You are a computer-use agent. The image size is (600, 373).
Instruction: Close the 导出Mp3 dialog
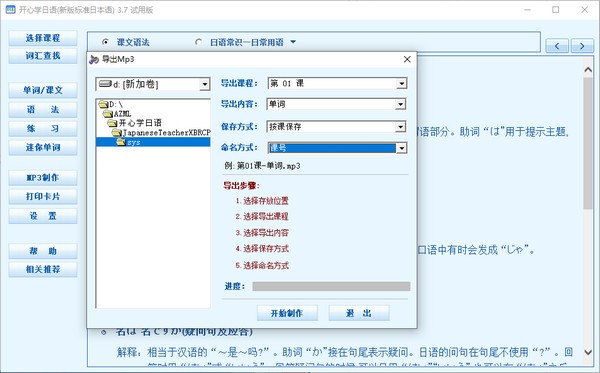[x=407, y=59]
